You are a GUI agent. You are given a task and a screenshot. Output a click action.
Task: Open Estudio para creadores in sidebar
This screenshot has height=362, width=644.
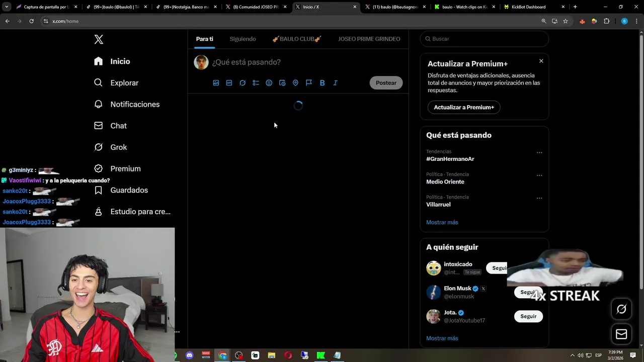click(x=133, y=212)
